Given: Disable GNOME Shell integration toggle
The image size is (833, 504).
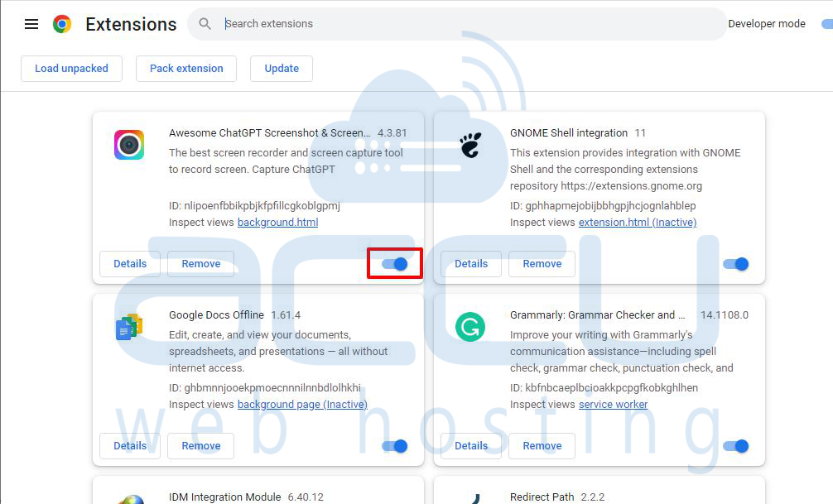Looking at the screenshot, I should 736,264.
